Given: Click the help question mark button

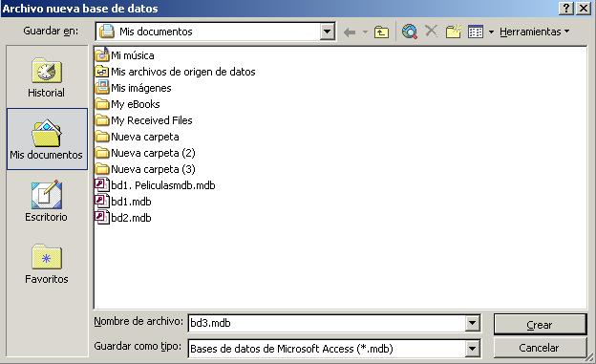Looking at the screenshot, I should pos(566,8).
